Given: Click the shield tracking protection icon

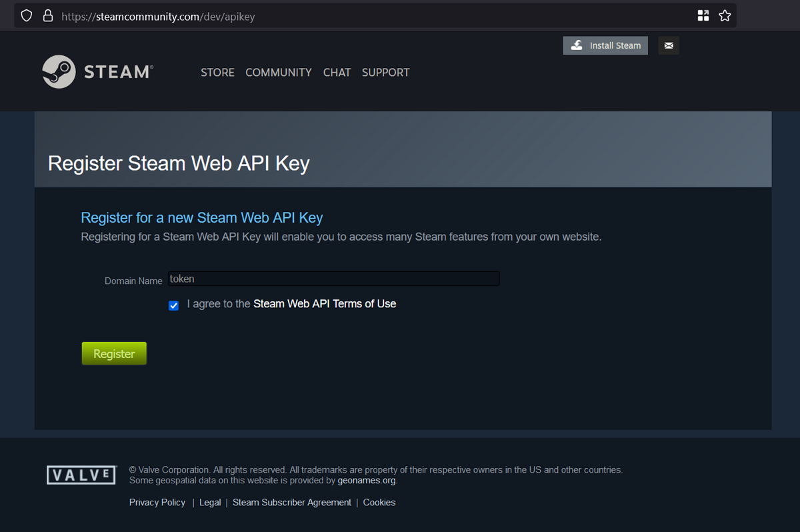Looking at the screenshot, I should pyautogui.click(x=27, y=16).
